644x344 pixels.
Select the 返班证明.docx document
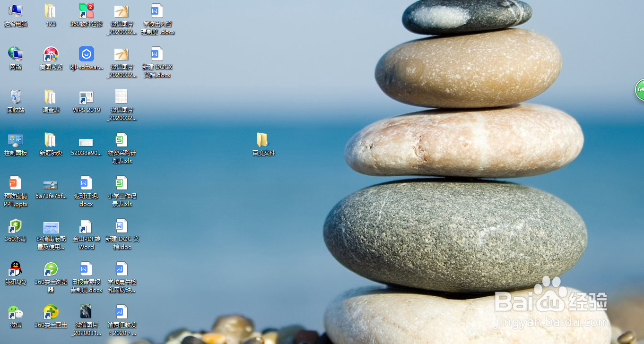[x=87, y=191]
